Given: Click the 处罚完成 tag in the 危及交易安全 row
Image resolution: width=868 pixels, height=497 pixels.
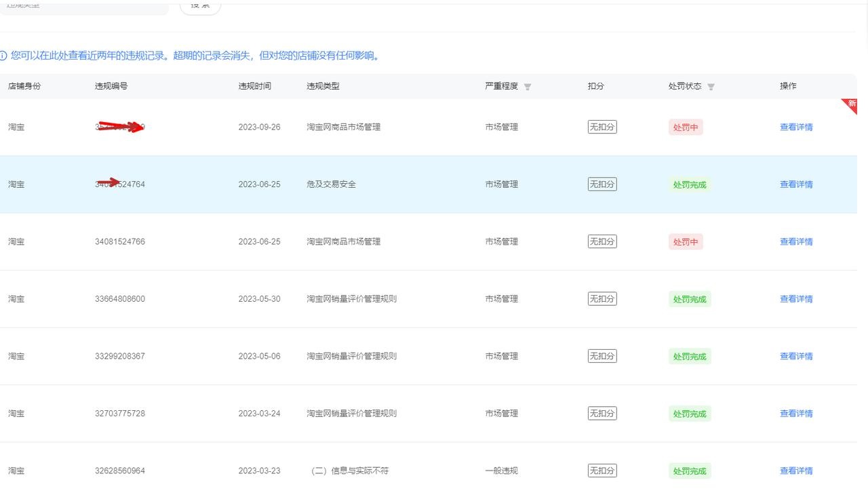Looking at the screenshot, I should (690, 184).
